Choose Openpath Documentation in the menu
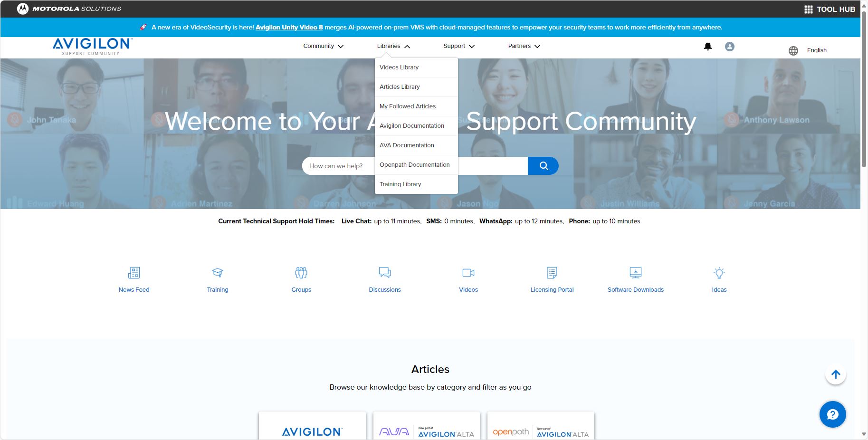This screenshot has height=440, width=868. (x=414, y=164)
